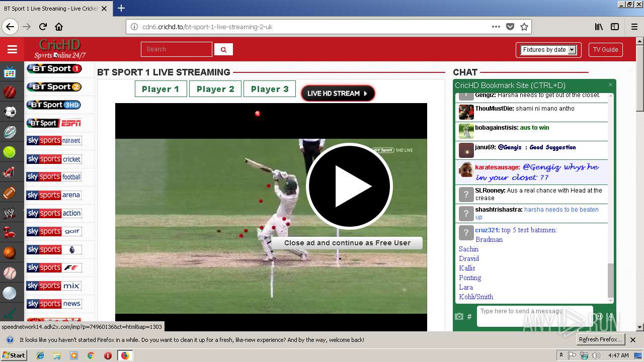
Task: Select the red boxing gloves icon
Action: (x=10, y=233)
